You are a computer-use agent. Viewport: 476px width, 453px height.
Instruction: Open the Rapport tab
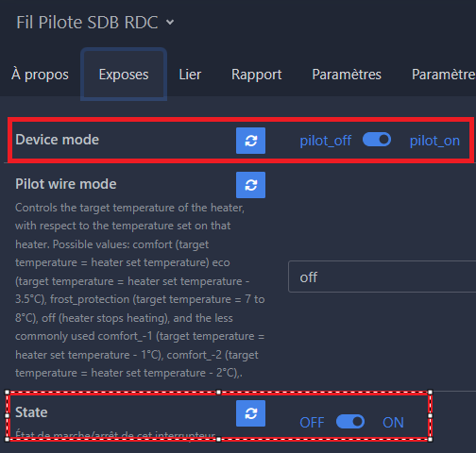pos(257,75)
